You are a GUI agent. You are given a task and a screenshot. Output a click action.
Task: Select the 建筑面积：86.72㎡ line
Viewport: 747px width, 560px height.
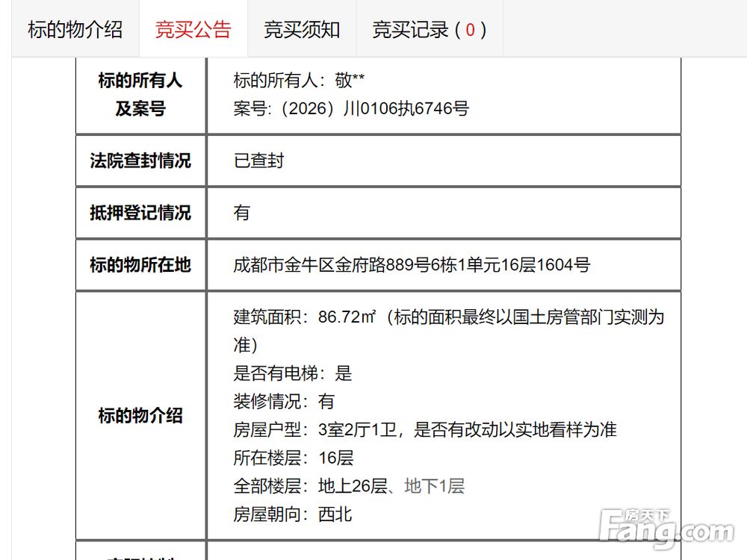pyautogui.click(x=449, y=331)
